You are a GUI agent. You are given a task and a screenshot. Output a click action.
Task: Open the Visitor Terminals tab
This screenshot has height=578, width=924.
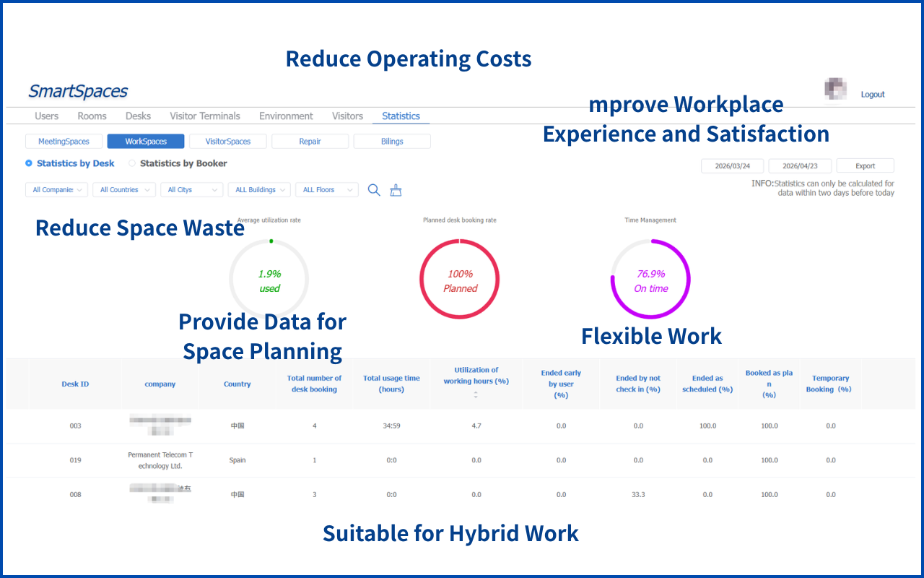click(205, 116)
